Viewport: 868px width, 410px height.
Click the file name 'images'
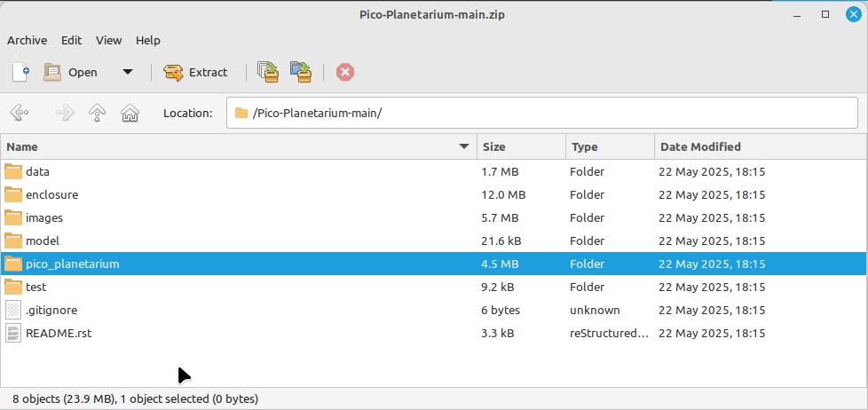[x=44, y=218]
